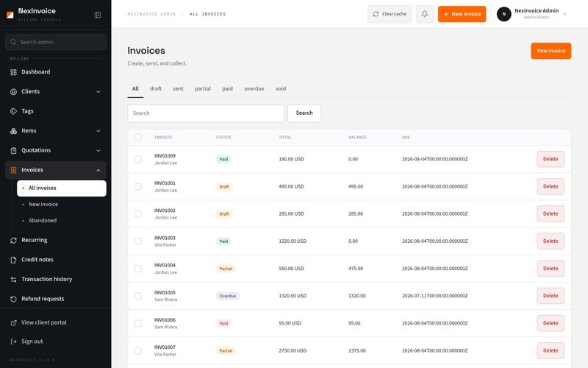The image size is (588, 368).
Task: Delete invoice INV01005
Action: pyautogui.click(x=551, y=296)
